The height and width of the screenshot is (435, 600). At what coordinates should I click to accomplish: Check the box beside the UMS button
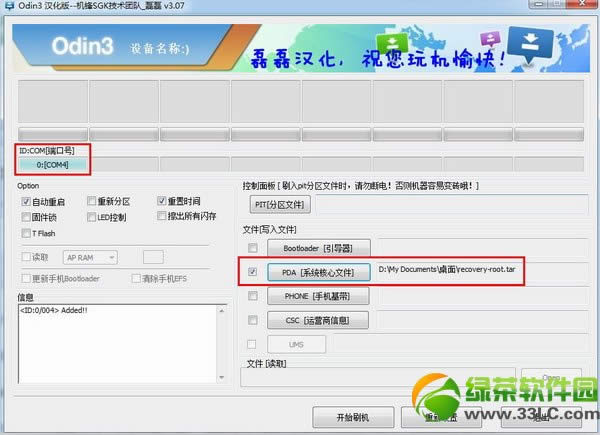251,344
